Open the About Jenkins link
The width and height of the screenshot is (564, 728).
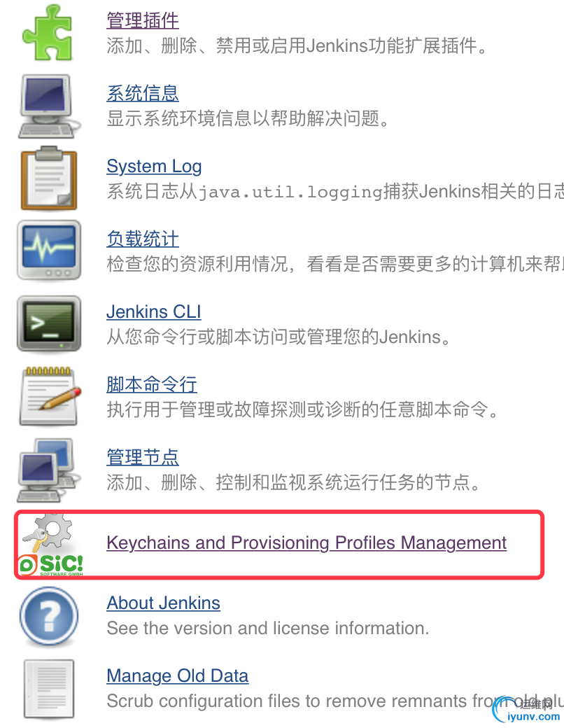click(x=164, y=603)
